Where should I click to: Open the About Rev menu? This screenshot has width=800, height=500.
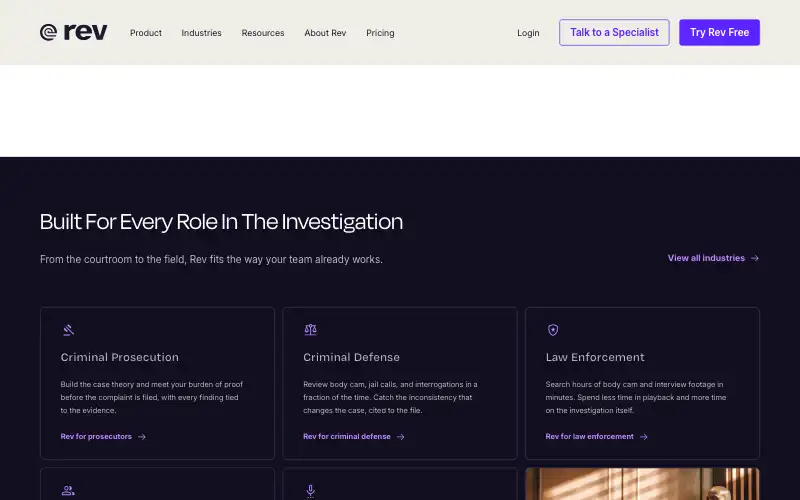tap(325, 33)
